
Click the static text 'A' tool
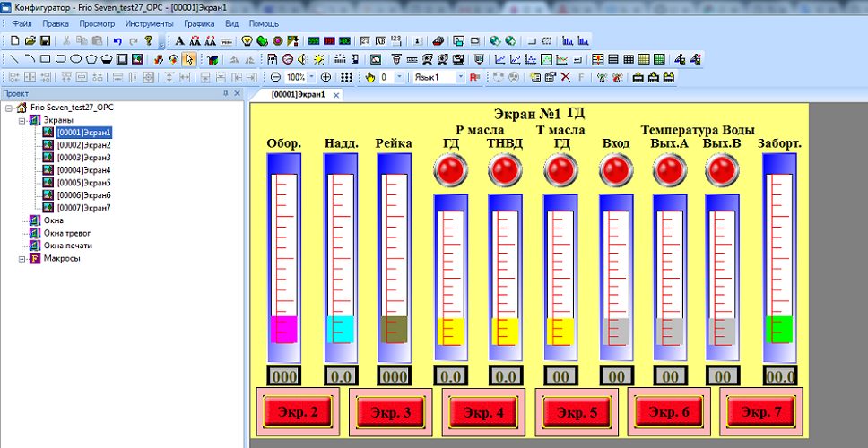179,41
